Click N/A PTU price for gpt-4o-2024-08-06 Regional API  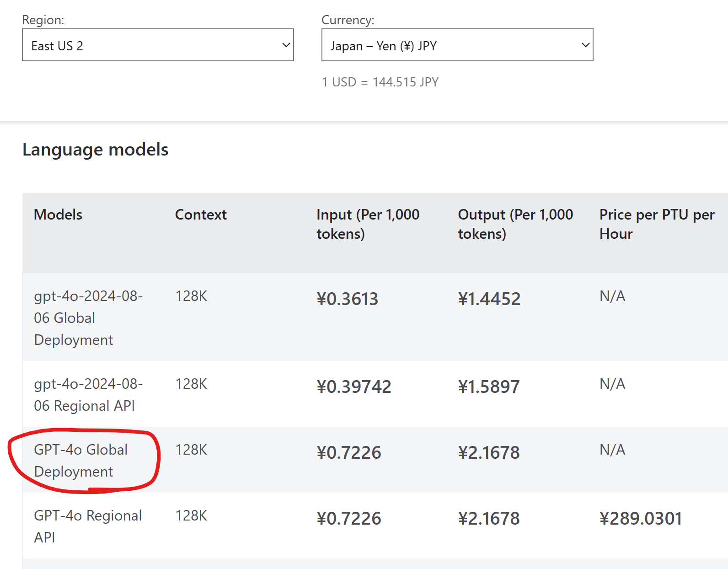click(612, 384)
